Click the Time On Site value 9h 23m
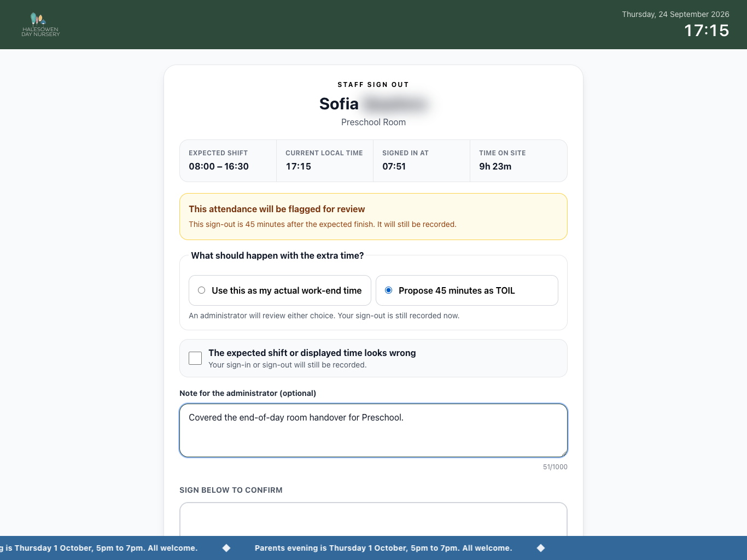The height and width of the screenshot is (560, 747). pyautogui.click(x=495, y=166)
